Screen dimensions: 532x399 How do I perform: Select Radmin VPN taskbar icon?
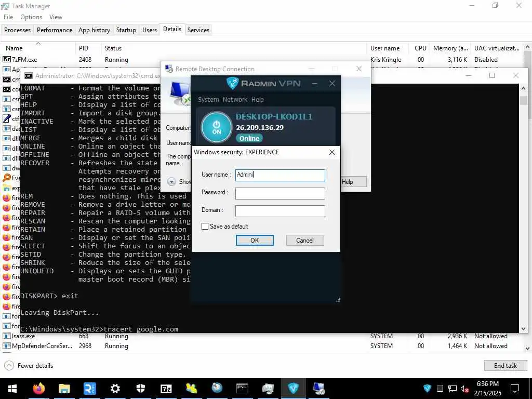point(293,388)
